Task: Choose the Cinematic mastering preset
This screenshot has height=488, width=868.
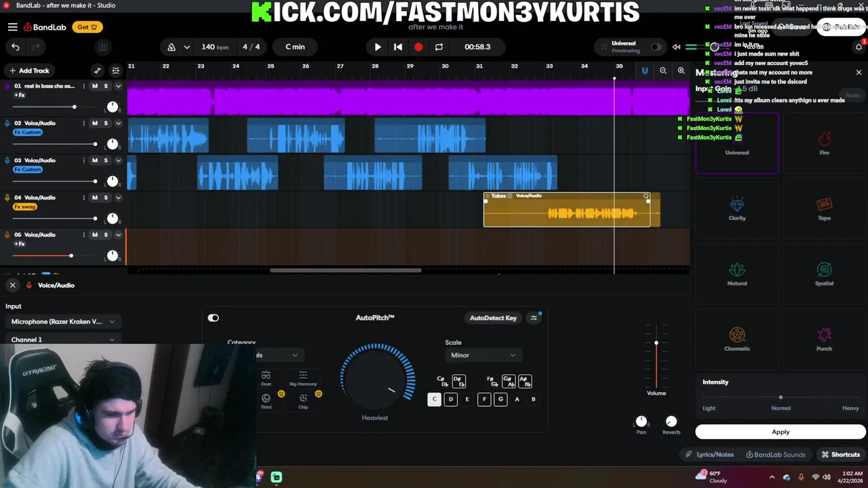Action: point(737,340)
